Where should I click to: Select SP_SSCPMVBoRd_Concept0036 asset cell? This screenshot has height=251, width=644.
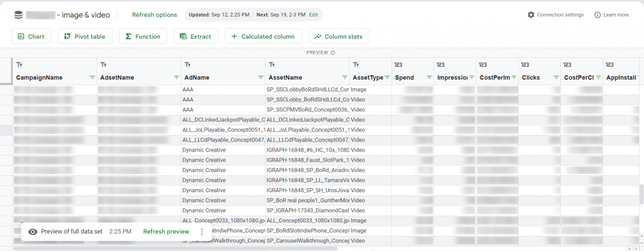pyautogui.click(x=307, y=110)
